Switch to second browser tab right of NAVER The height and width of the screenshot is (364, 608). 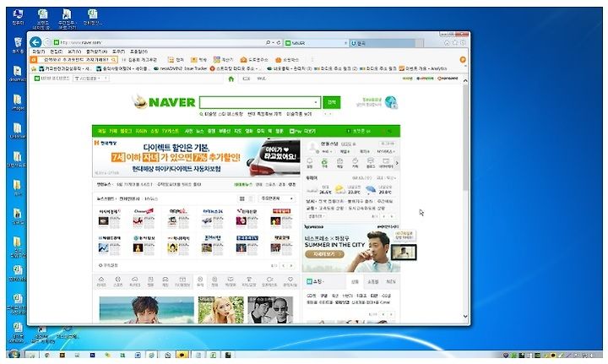coord(382,43)
